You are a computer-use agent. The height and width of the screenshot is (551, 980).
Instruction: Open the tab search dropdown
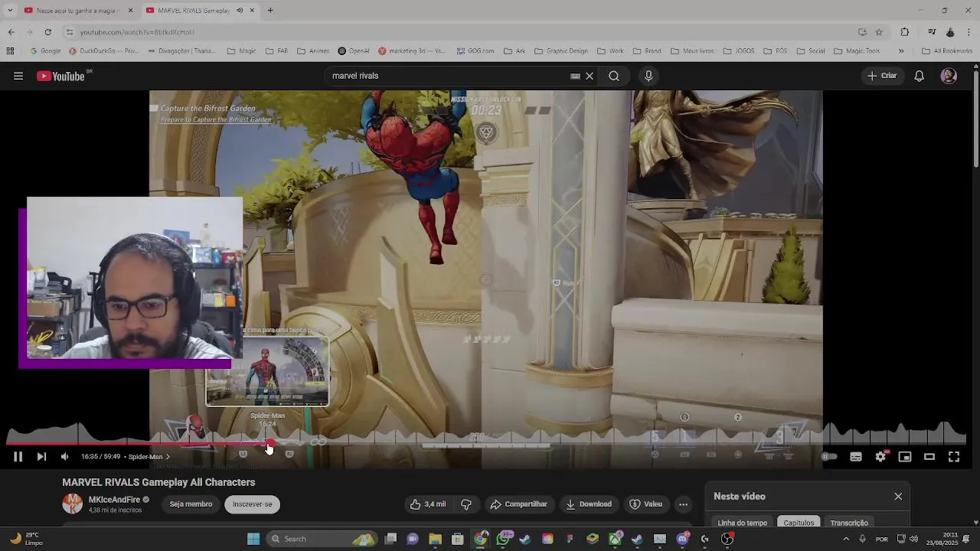click(x=10, y=11)
